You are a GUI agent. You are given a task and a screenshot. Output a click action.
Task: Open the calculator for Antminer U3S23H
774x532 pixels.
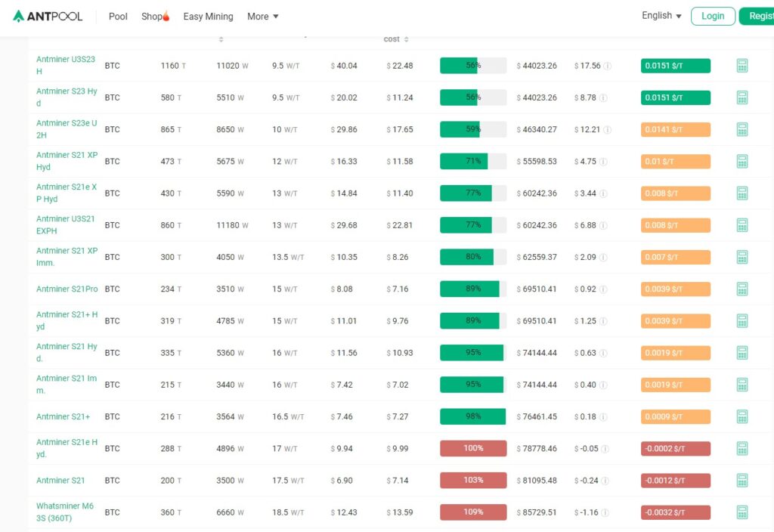741,65
